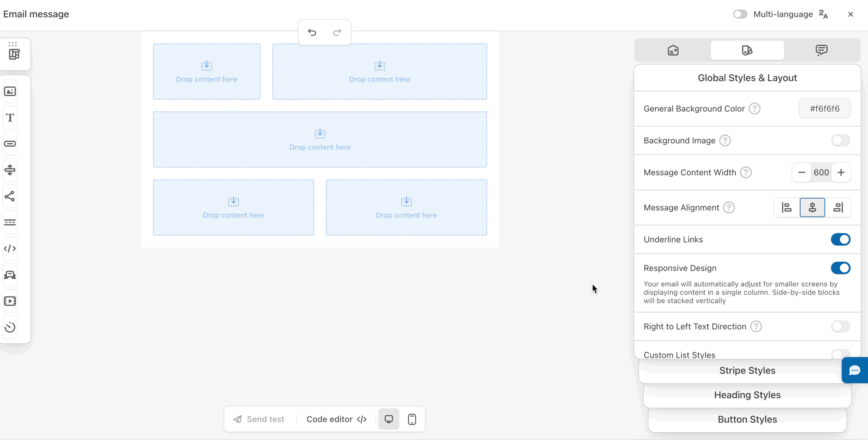This screenshot has height=440, width=868.
Task: Choose the Social share block icon
Action: 10,197
